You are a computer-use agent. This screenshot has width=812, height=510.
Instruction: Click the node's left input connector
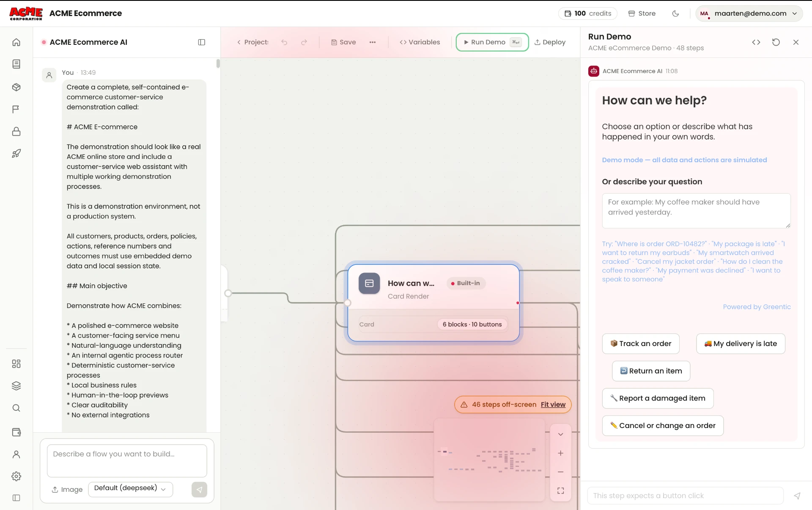click(348, 303)
